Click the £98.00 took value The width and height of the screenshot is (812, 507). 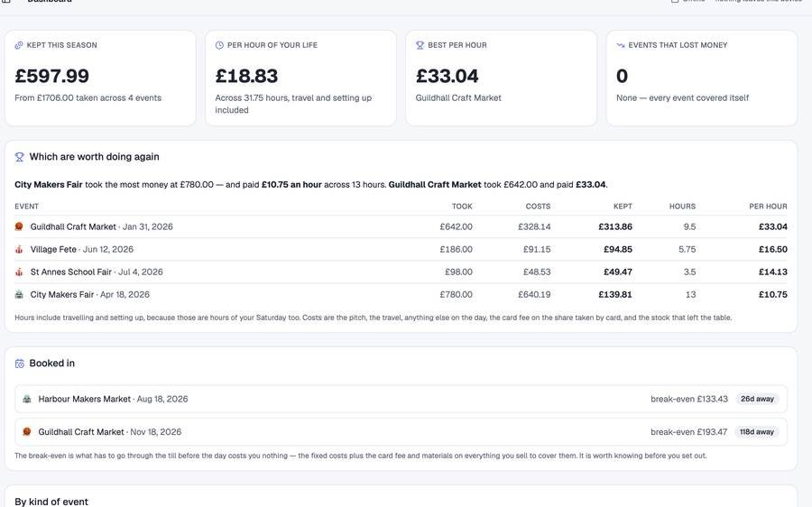[x=458, y=272]
